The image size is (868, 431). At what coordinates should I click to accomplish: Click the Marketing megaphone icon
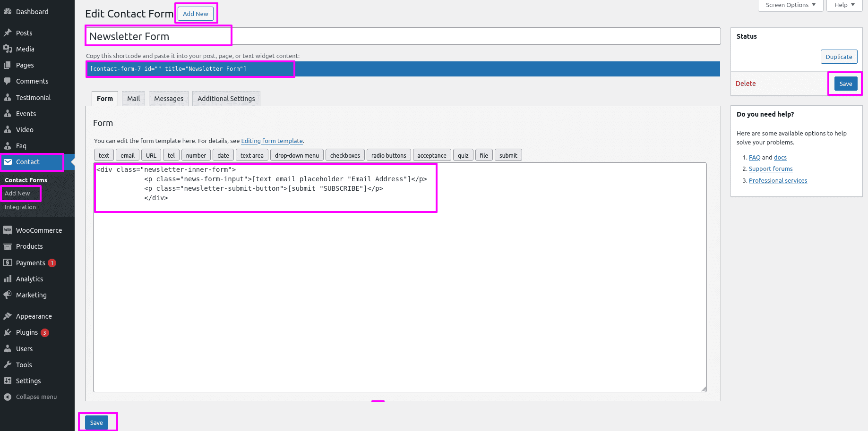click(x=8, y=295)
